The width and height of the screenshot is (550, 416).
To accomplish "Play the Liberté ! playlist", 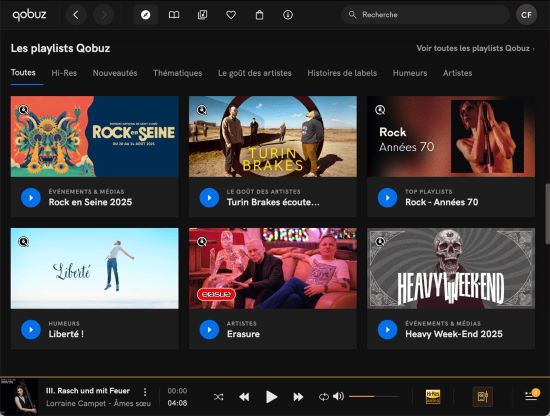I will 31,329.
